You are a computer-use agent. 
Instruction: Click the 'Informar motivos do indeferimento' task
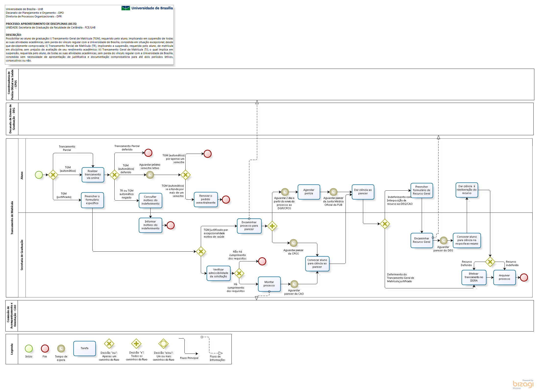(150, 225)
